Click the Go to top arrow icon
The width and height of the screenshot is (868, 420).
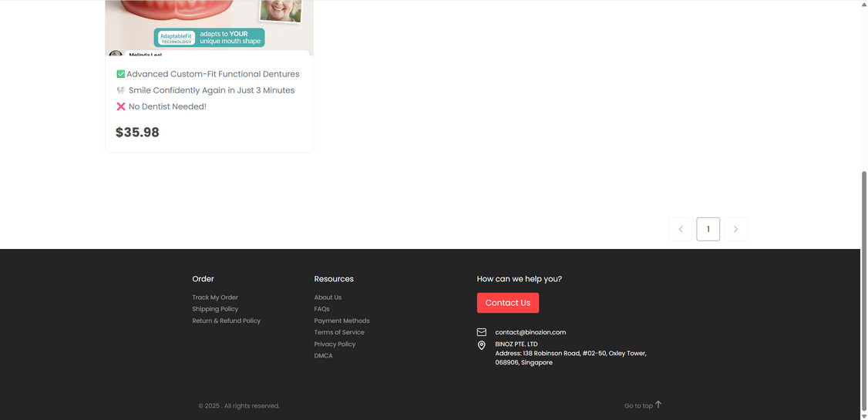[658, 405]
